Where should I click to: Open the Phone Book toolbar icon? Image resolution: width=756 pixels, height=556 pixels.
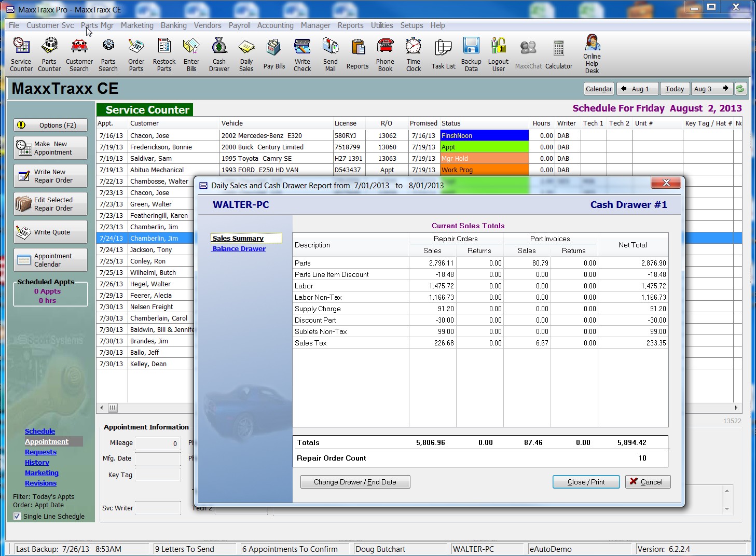click(x=386, y=54)
